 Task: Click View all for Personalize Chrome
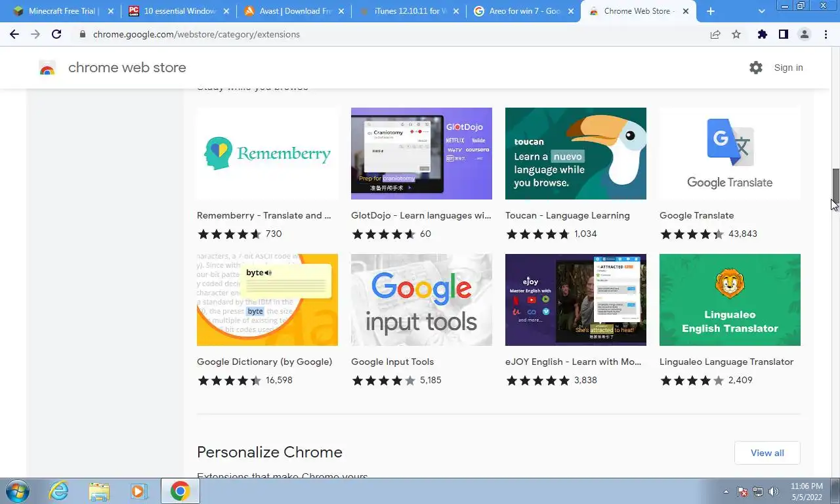[x=767, y=453]
